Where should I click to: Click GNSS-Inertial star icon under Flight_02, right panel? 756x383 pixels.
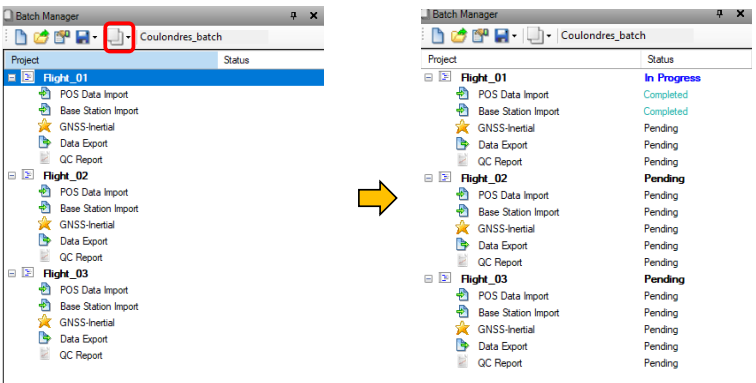pyautogui.click(x=462, y=228)
